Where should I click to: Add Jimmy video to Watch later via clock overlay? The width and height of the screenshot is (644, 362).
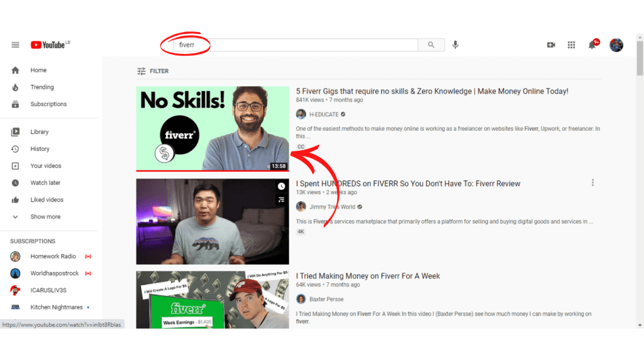[x=281, y=186]
